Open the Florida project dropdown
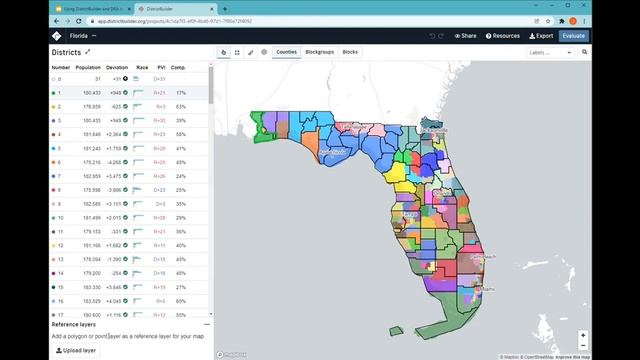This screenshot has width=640, height=360. click(83, 36)
